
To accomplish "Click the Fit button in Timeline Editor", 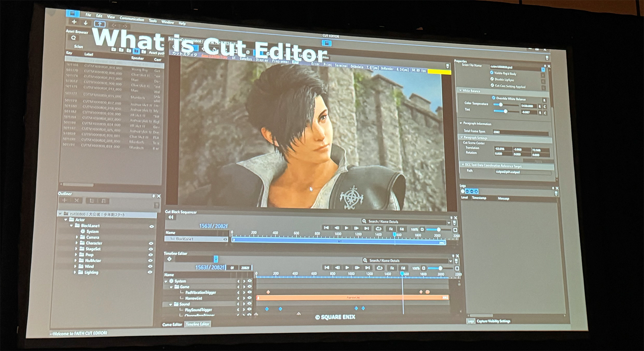I will (x=392, y=268).
